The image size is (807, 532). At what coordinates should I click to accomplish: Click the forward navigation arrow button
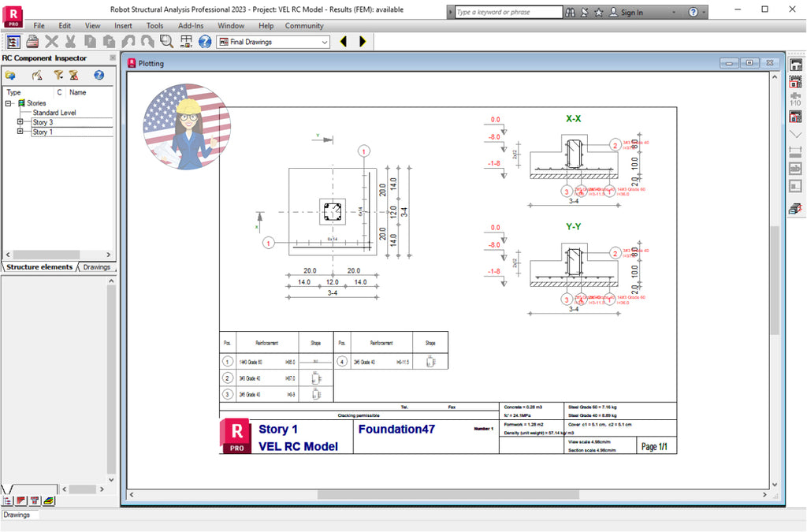click(x=362, y=41)
